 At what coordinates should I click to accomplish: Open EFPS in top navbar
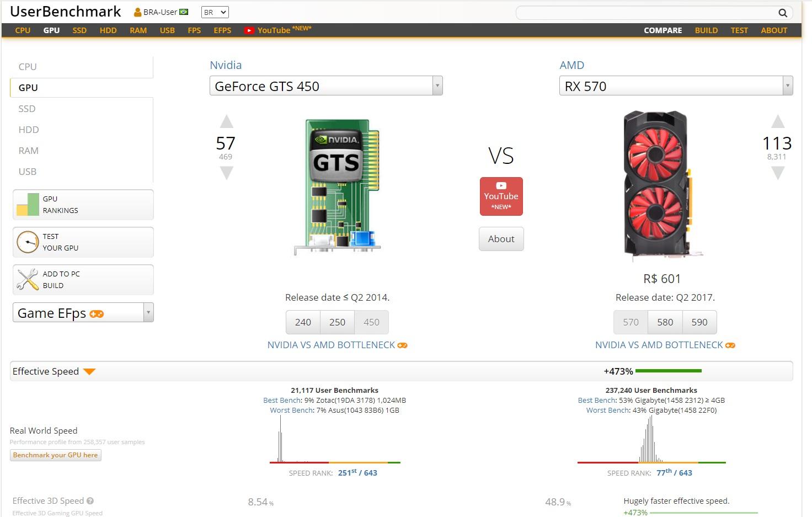222,30
